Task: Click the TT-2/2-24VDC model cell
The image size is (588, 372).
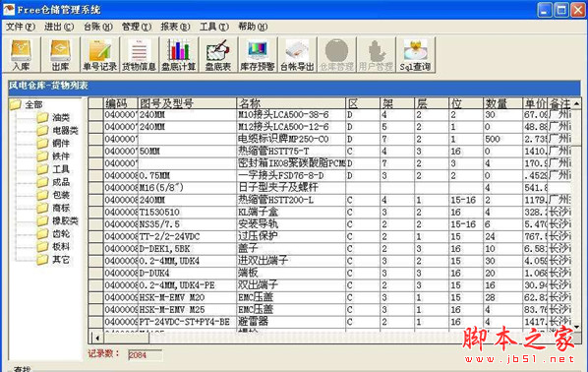Action: pyautogui.click(x=188, y=236)
